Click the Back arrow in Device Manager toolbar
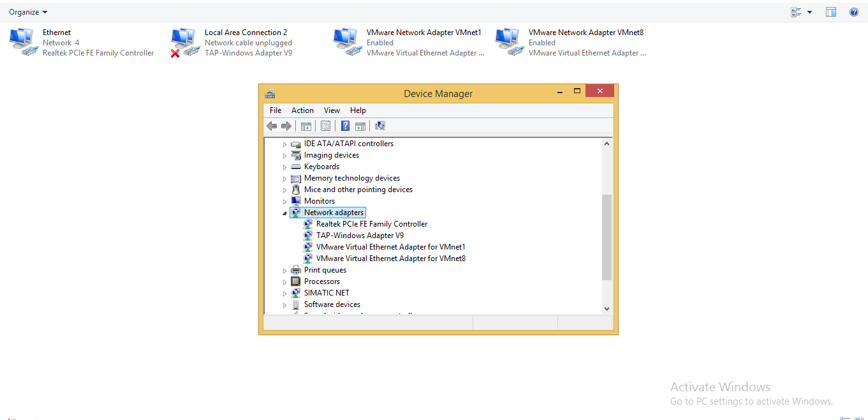868x420 pixels. click(272, 126)
